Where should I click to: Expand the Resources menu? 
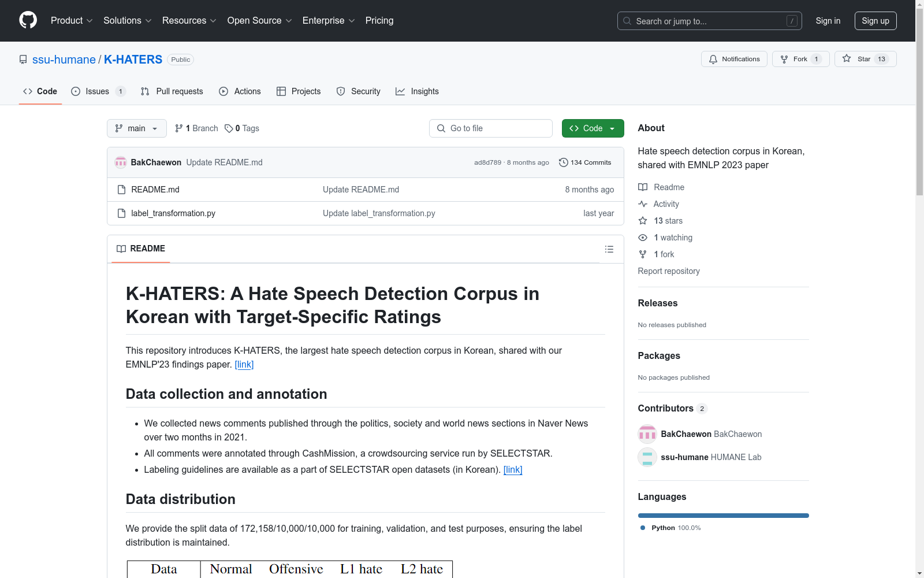tap(189, 21)
